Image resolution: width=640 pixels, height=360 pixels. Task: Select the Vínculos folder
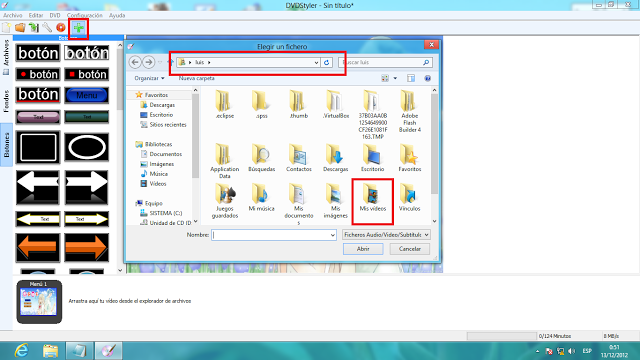tap(409, 198)
